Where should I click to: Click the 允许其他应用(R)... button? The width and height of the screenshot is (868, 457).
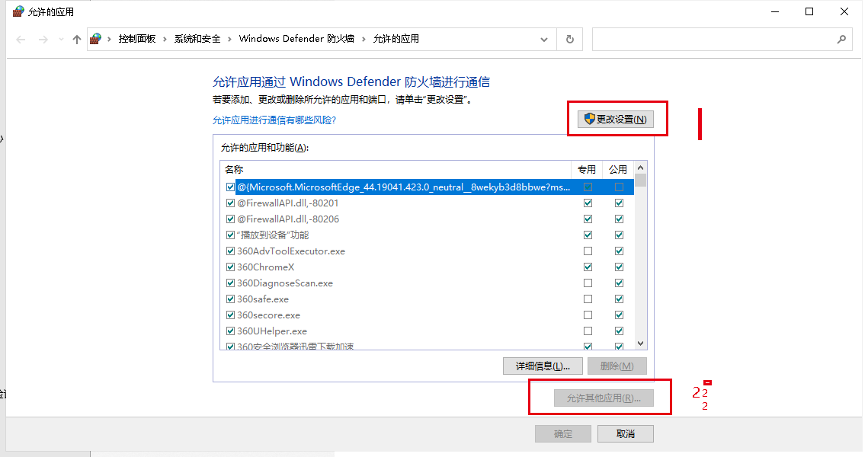(x=604, y=398)
